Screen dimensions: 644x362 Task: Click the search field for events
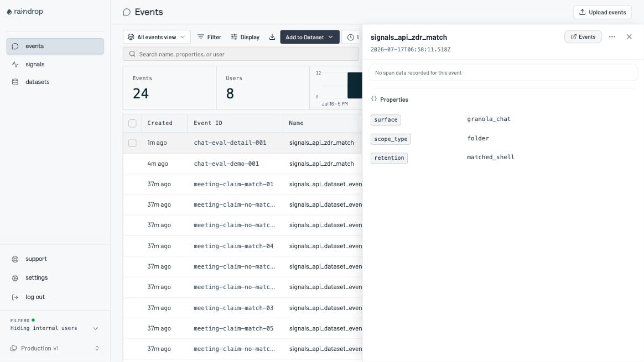[x=241, y=54]
